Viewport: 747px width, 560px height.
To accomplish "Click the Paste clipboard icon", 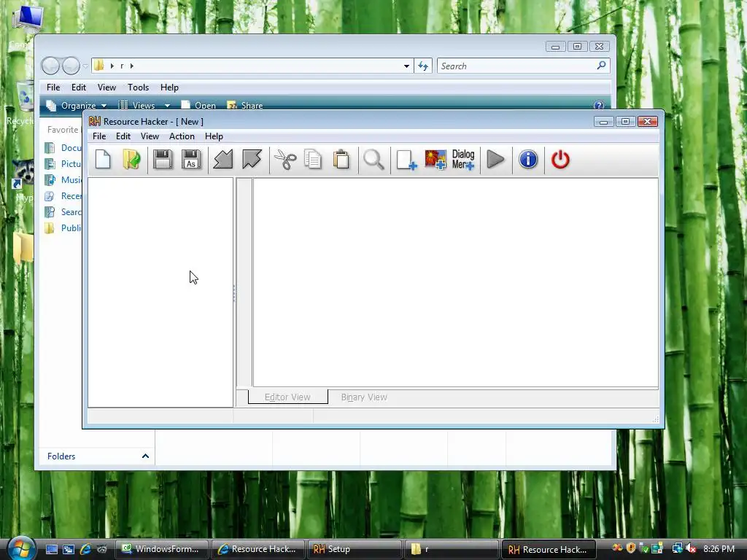I will click(x=341, y=160).
